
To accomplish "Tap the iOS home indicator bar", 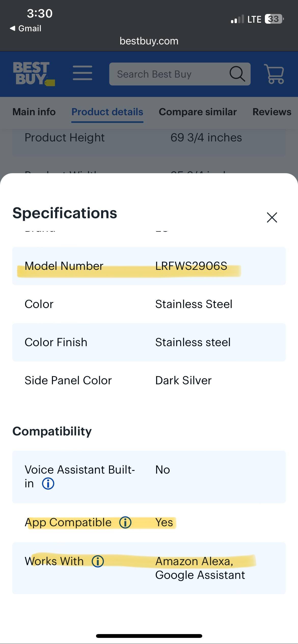I will 149,636.
